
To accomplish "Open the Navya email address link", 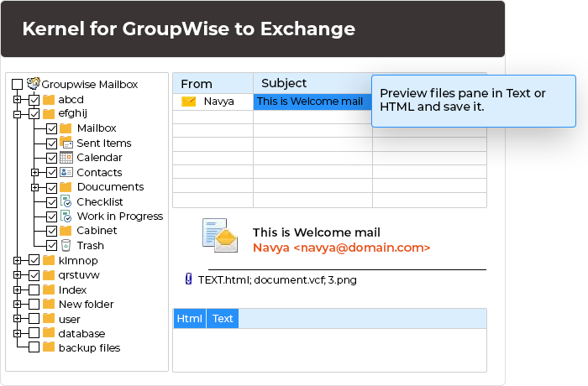I will point(341,248).
